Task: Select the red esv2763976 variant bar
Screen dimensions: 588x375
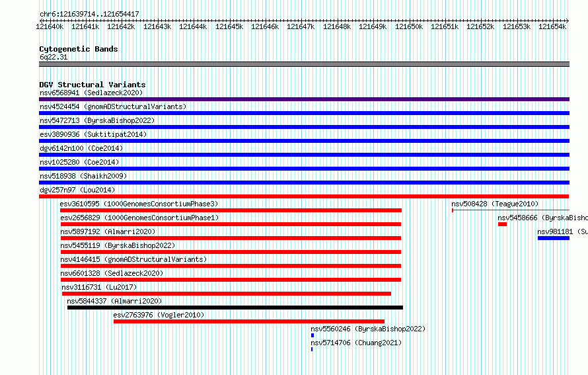Action: tap(249, 321)
